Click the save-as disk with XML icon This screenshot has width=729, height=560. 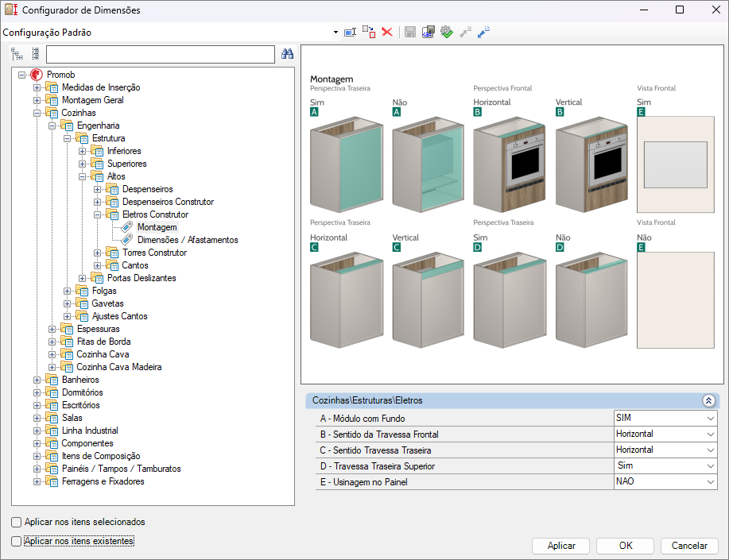pyautogui.click(x=428, y=32)
